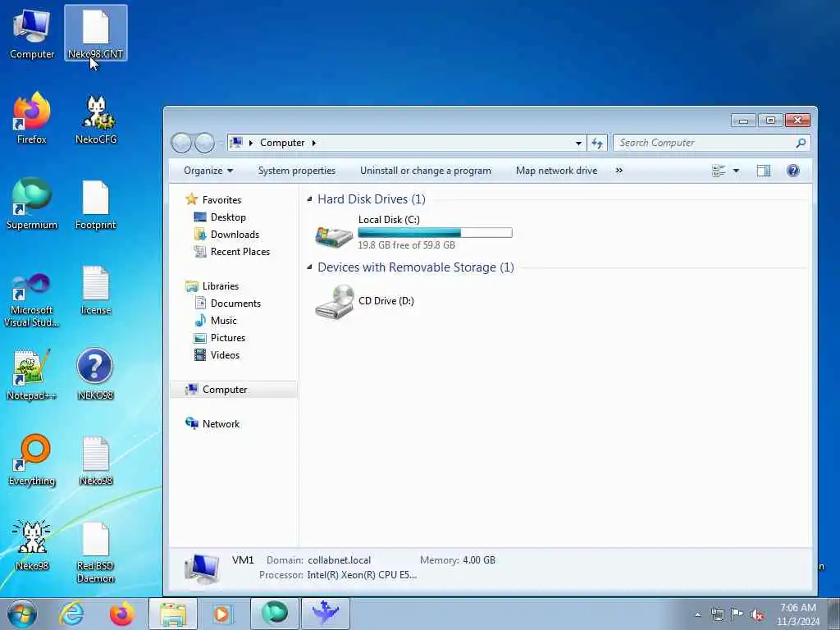Collapse the Hard Disk Drives group
Viewport: 840px width, 630px height.
309,199
